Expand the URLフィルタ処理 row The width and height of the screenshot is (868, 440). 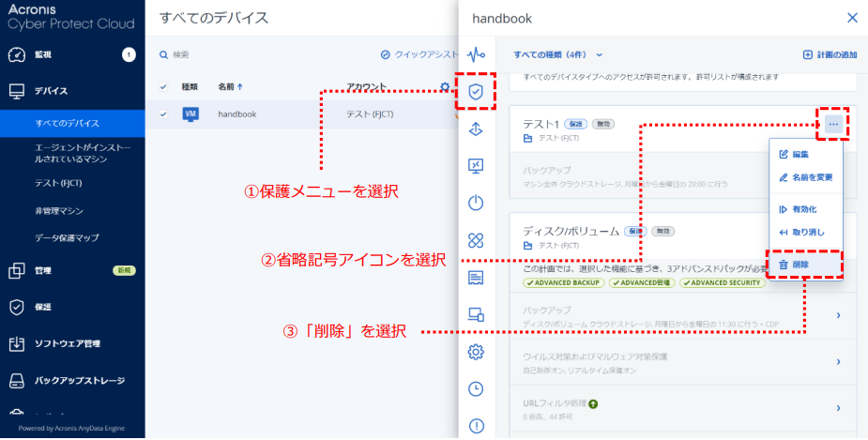[x=838, y=408]
